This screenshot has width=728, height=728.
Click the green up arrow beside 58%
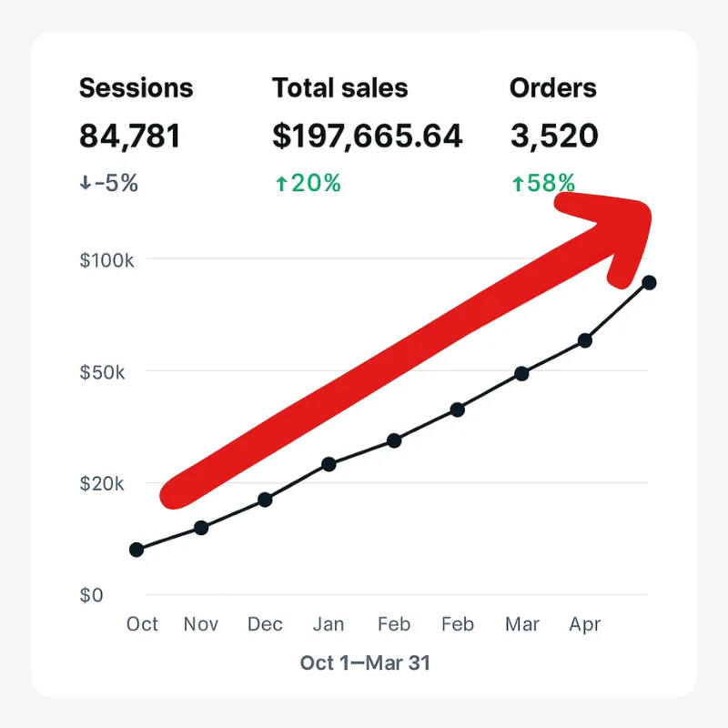[x=518, y=184]
